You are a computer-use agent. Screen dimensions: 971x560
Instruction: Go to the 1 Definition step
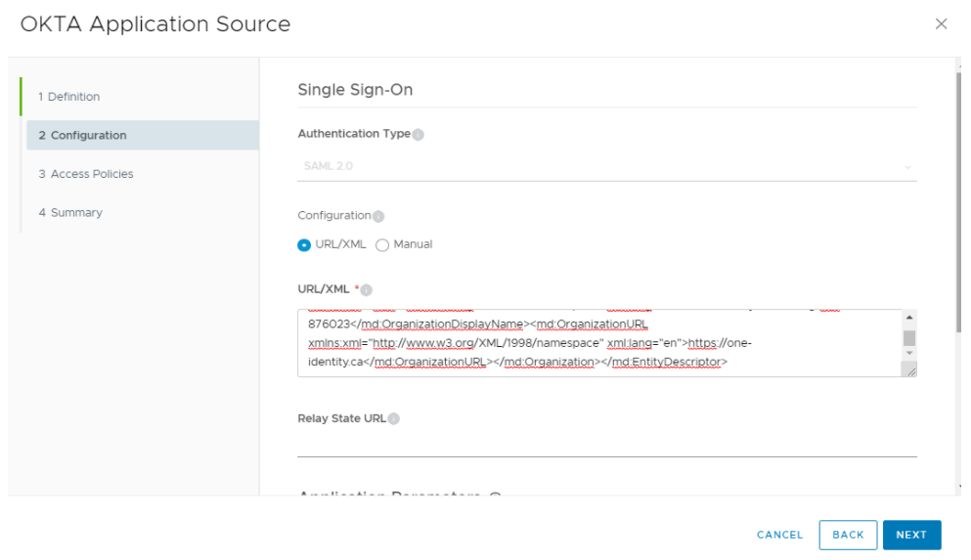69,97
